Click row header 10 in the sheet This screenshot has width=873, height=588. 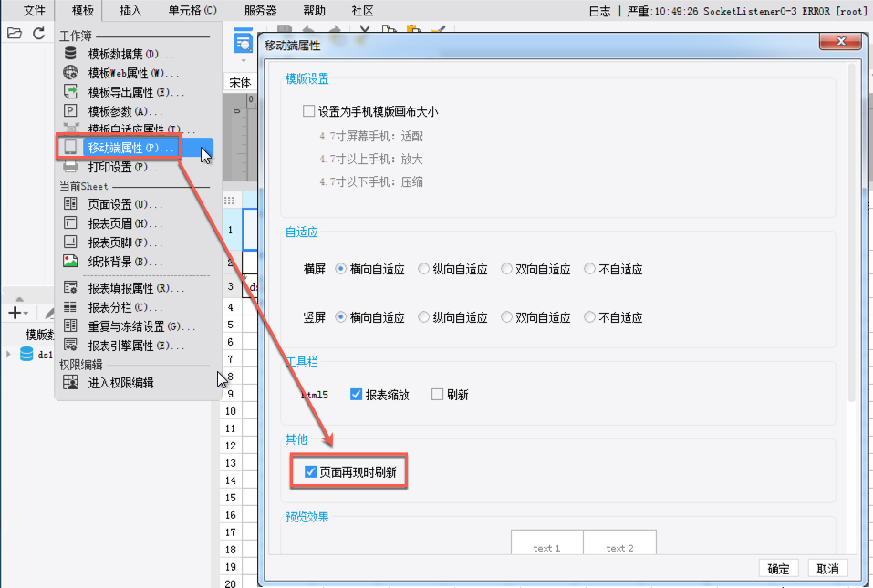click(x=231, y=411)
